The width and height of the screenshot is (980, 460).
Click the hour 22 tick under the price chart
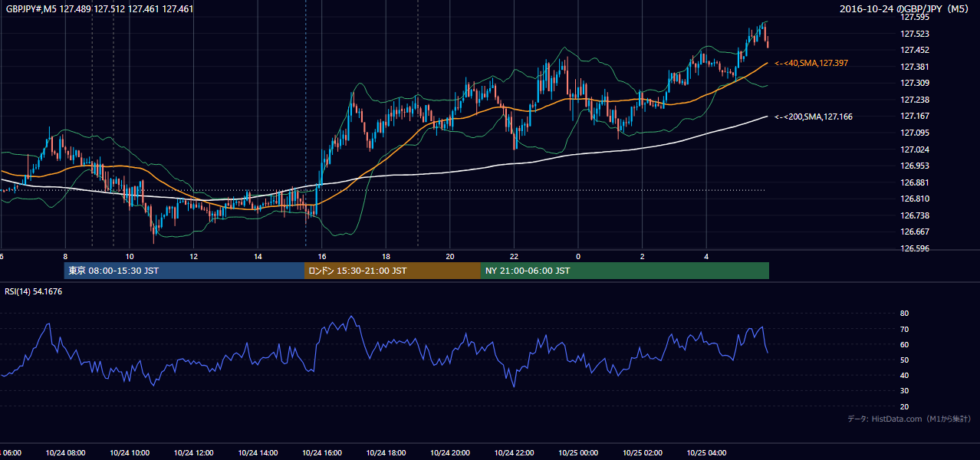[514, 256]
